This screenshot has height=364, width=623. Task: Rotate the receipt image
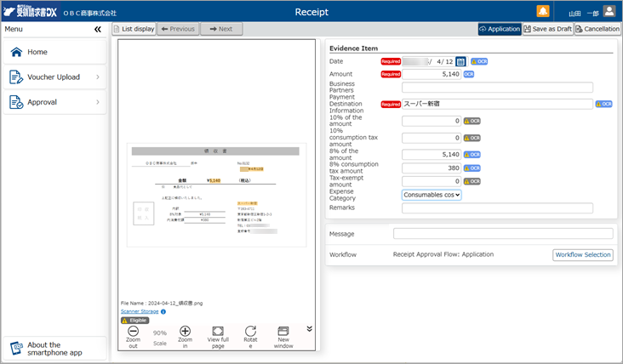[250, 337]
